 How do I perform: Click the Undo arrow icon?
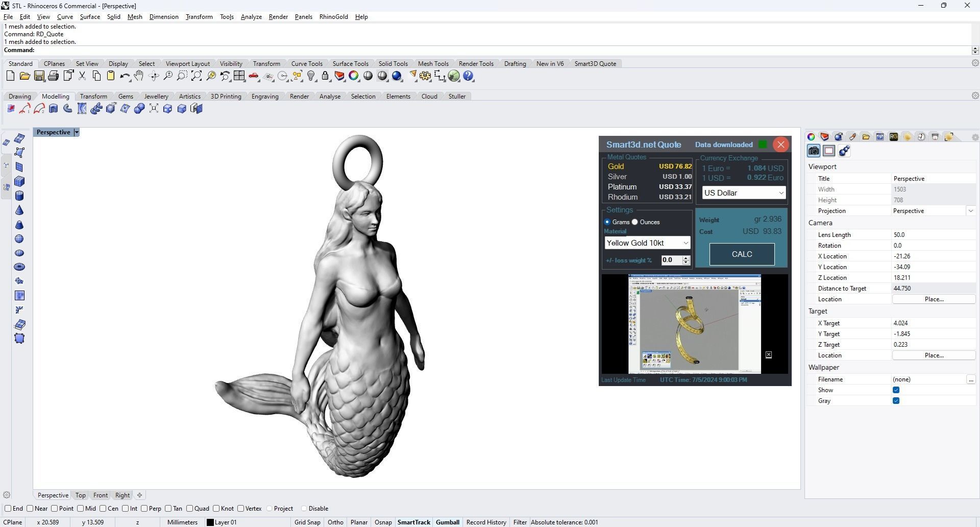(125, 76)
